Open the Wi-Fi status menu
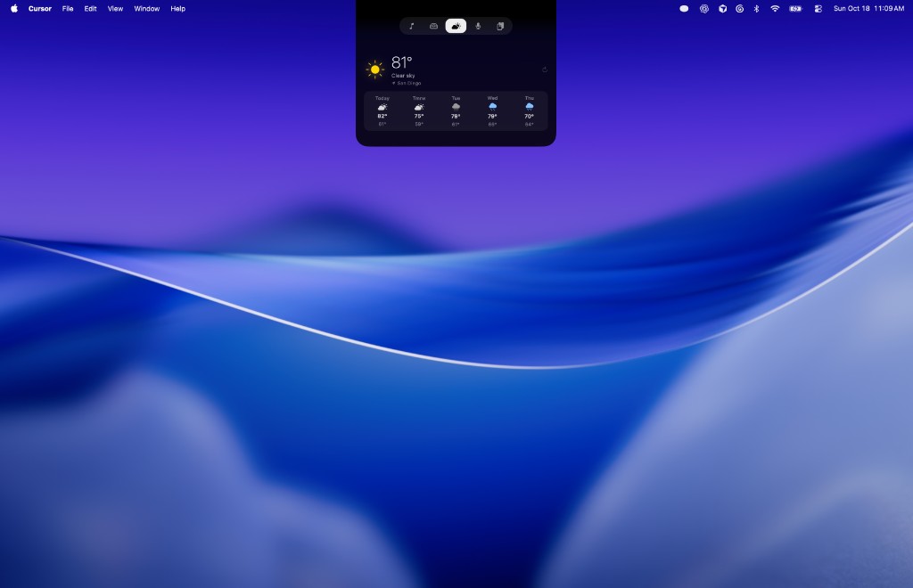The width and height of the screenshot is (913, 588). pos(775,9)
